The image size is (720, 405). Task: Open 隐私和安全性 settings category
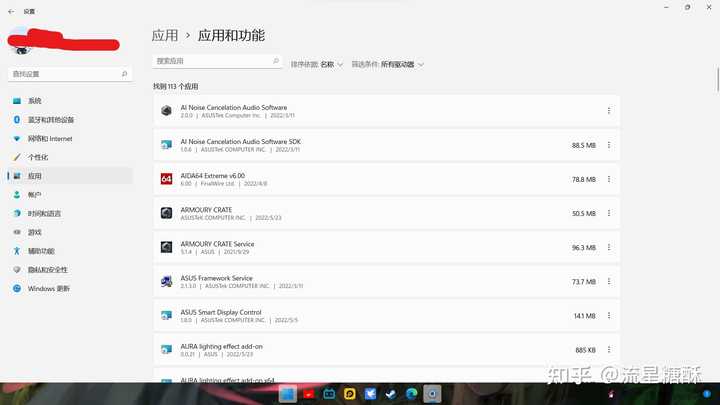coord(70,270)
